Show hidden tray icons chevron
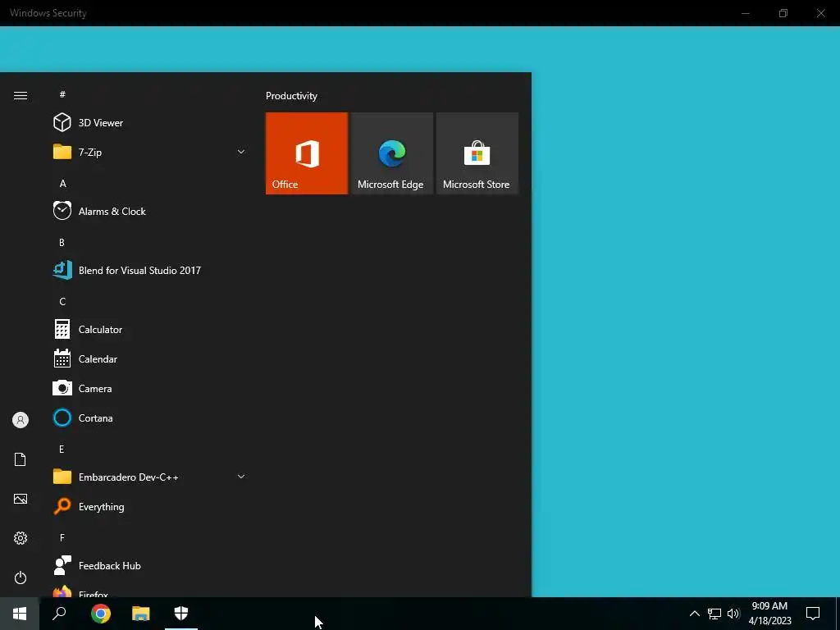840x630 pixels. [694, 614]
